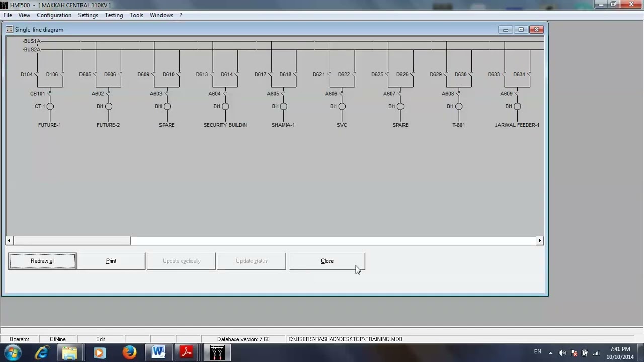Click the HMI500 taskbar icon
The image size is (644, 362).
217,352
